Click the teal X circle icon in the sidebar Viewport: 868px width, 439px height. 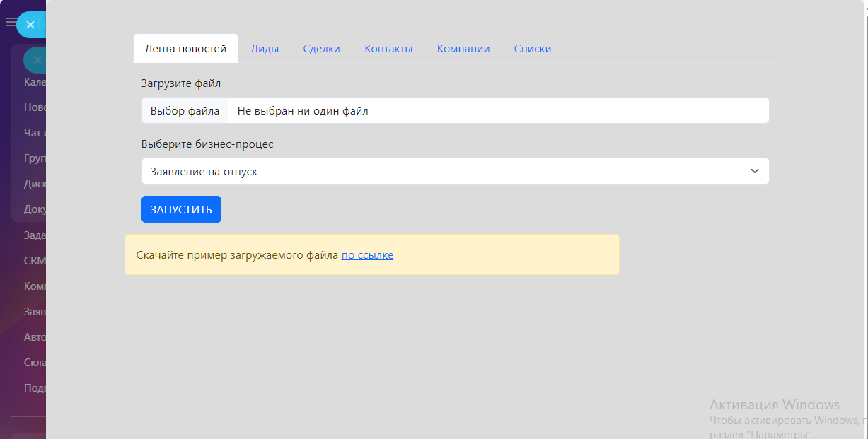pyautogui.click(x=36, y=61)
